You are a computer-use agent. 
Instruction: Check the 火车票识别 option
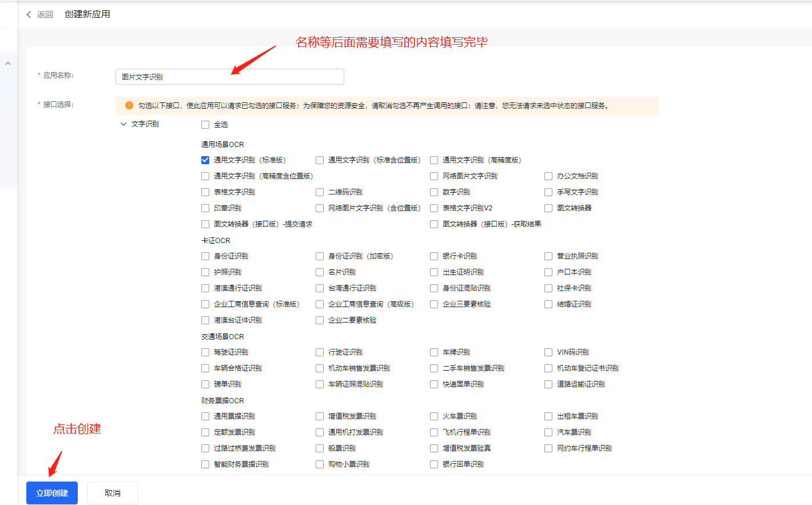coord(434,416)
